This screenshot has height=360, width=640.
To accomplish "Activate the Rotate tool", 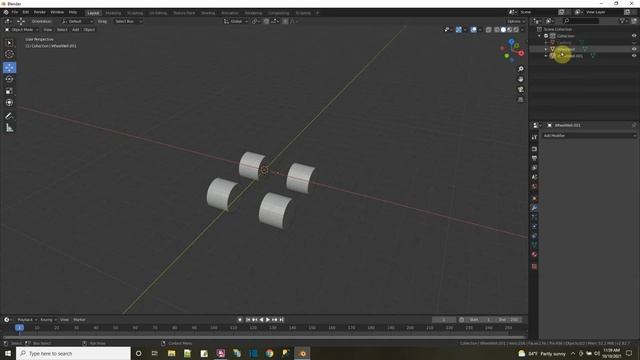I will tap(9, 79).
